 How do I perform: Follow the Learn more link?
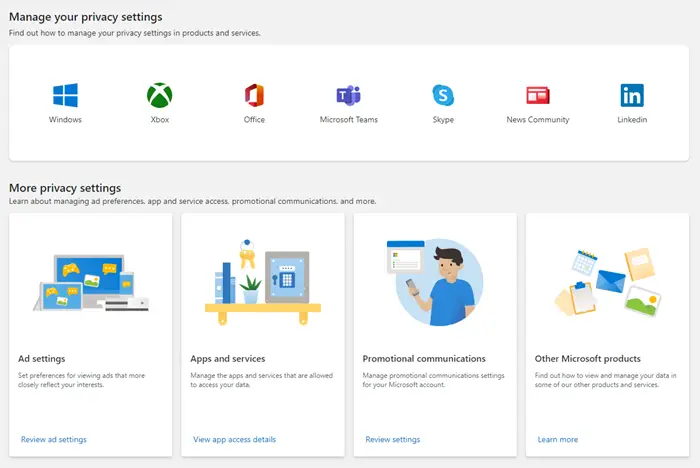click(558, 439)
